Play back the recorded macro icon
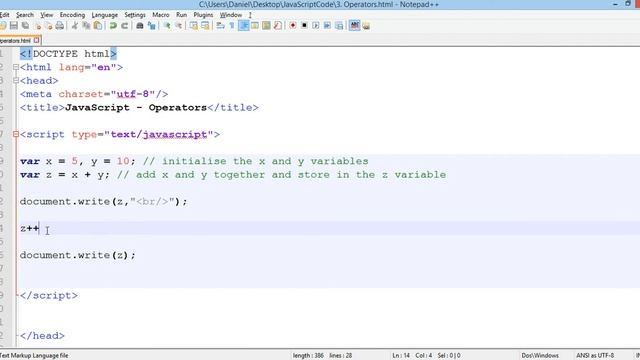The width and height of the screenshot is (640, 360). [316, 26]
